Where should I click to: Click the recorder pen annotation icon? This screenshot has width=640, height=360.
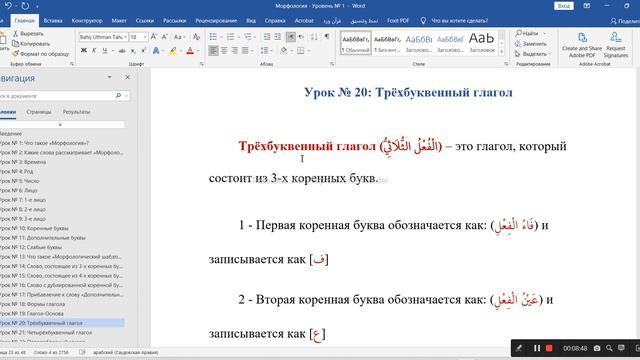(519, 348)
